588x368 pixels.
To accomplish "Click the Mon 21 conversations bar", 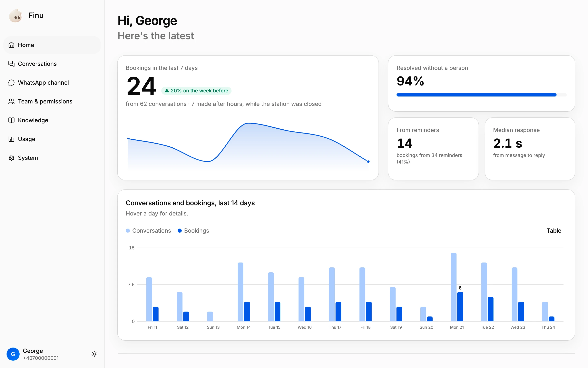I will pos(453,287).
